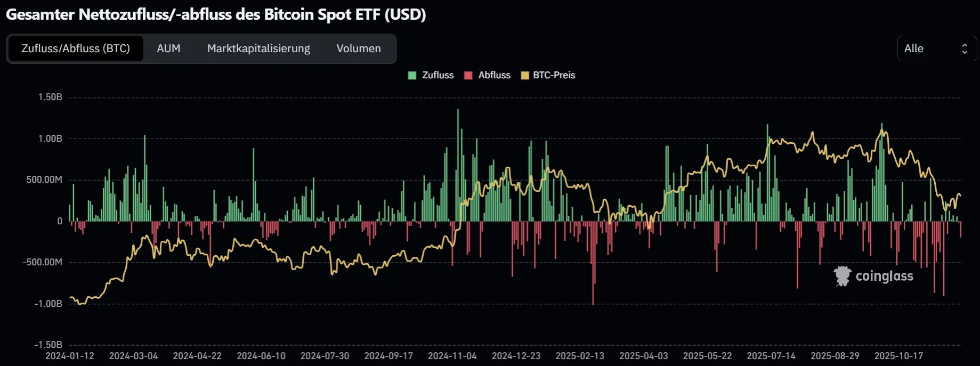Image resolution: width=980 pixels, height=366 pixels.
Task: Click the chart title text
Action: [x=215, y=14]
